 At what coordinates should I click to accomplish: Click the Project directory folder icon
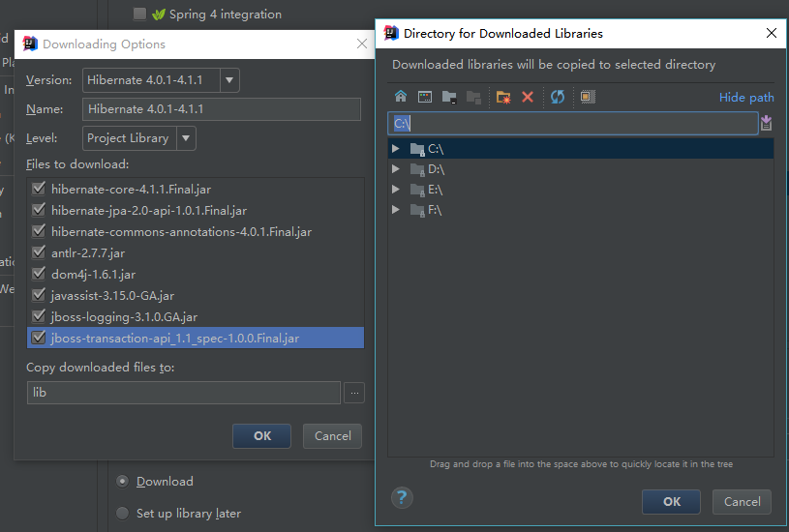pos(448,97)
